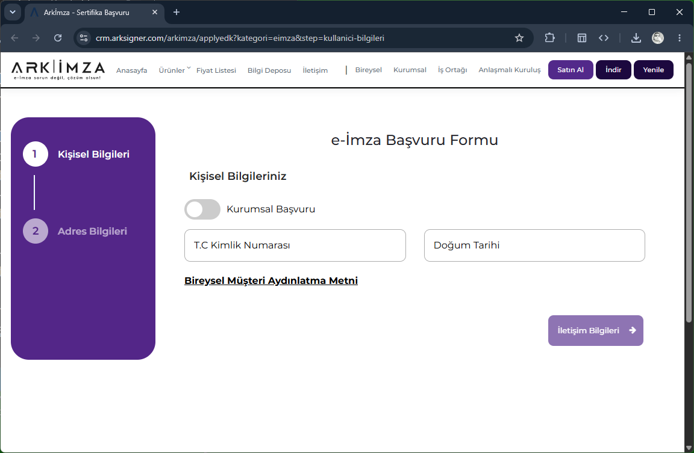Image resolution: width=694 pixels, height=453 pixels.
Task: Open the tab search dropdown arrow
Action: coord(12,12)
